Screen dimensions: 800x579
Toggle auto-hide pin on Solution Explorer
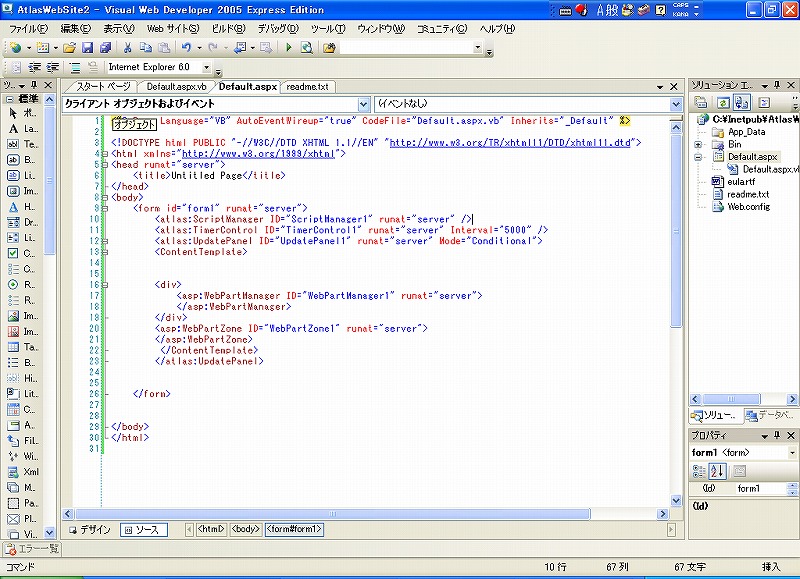click(777, 85)
